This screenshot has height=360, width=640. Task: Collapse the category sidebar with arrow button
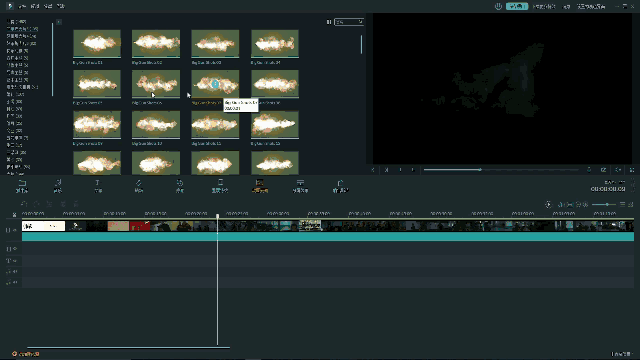pos(59,22)
